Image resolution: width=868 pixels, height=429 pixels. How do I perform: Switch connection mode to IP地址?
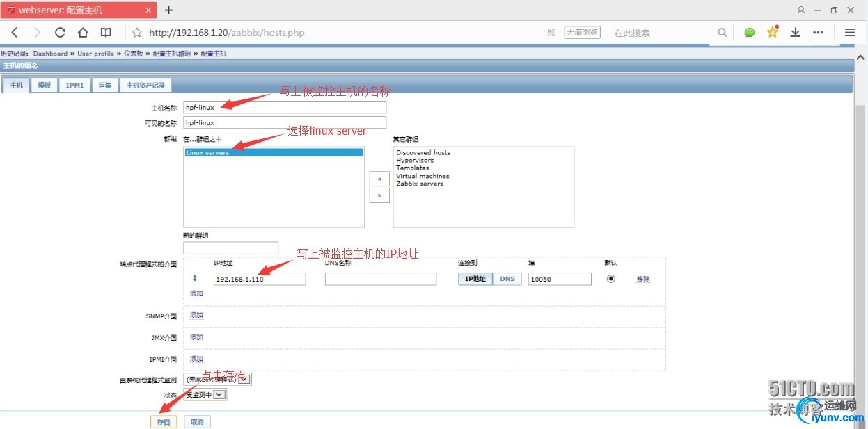[475, 279]
